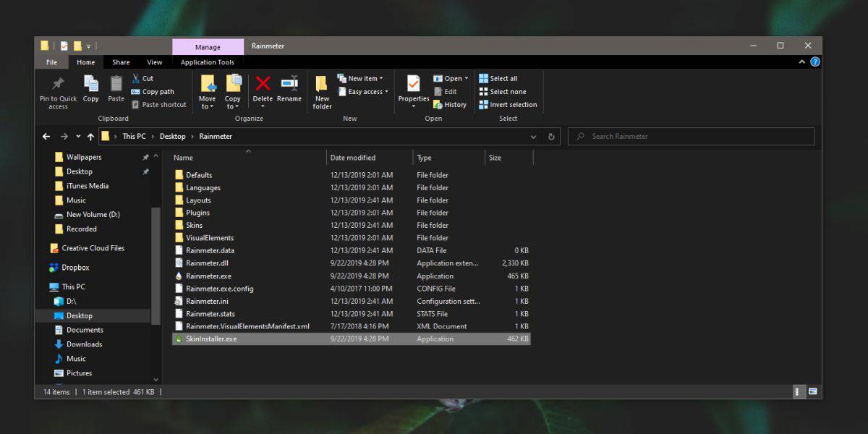This screenshot has height=434, width=868.
Task: Click the Copy path button
Action: (153, 92)
